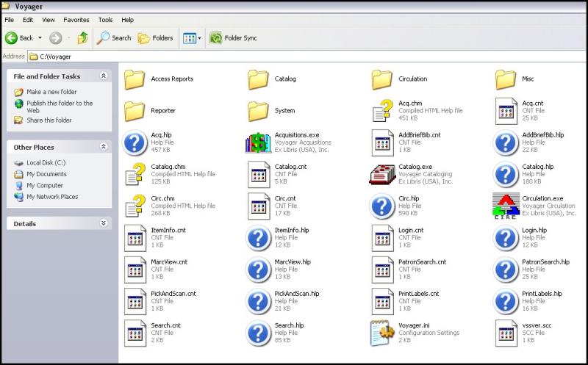Open the Misc folder
The image size is (588, 365).
(506, 79)
